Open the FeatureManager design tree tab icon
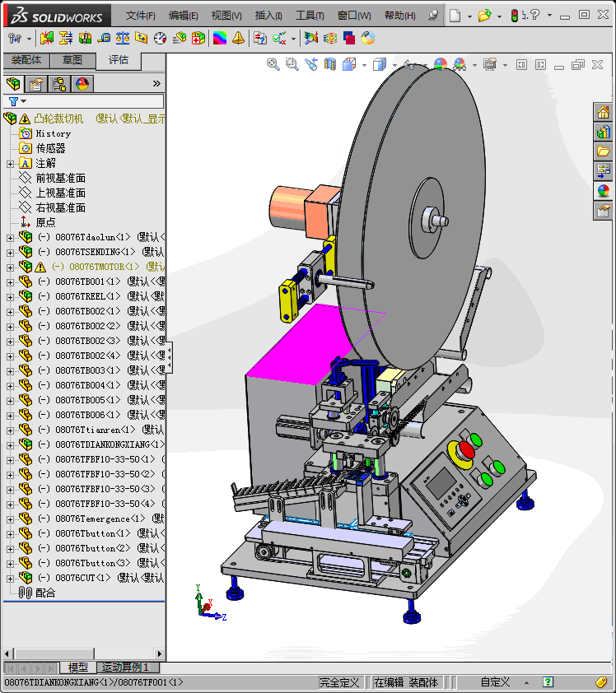 (13, 83)
